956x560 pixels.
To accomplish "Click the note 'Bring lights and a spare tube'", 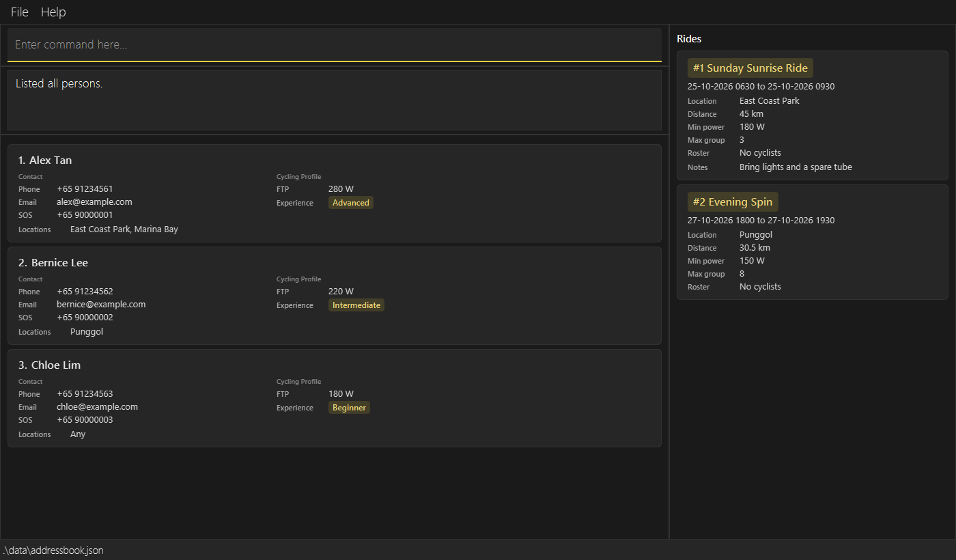I will pos(796,167).
